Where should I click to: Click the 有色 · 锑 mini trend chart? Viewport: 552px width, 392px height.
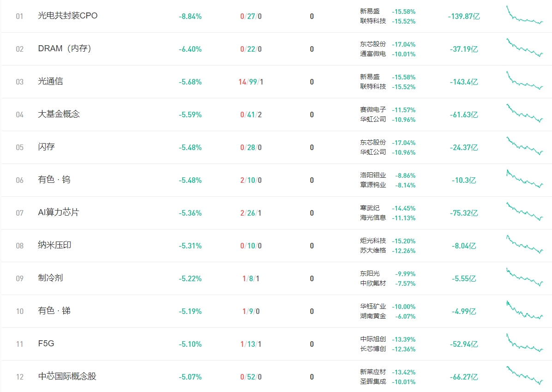524,311
